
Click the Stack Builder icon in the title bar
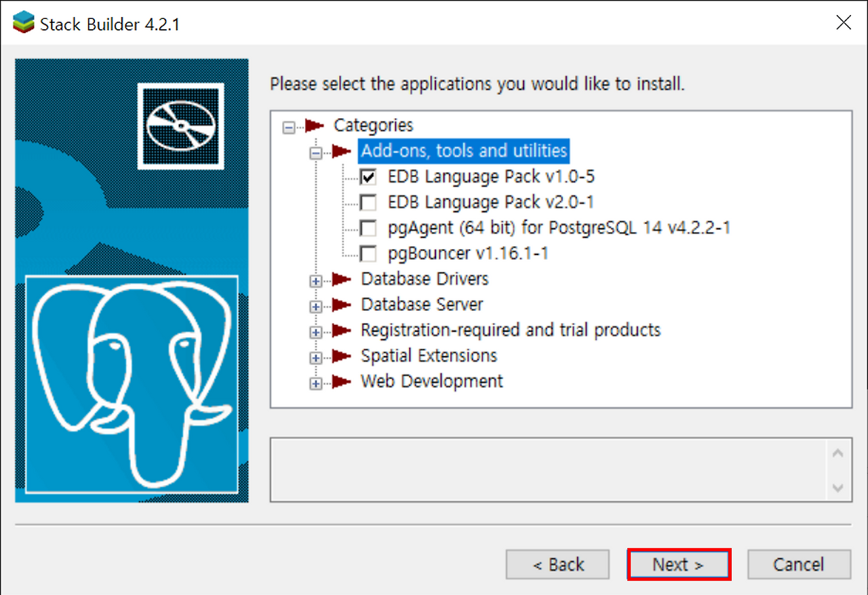click(x=24, y=22)
